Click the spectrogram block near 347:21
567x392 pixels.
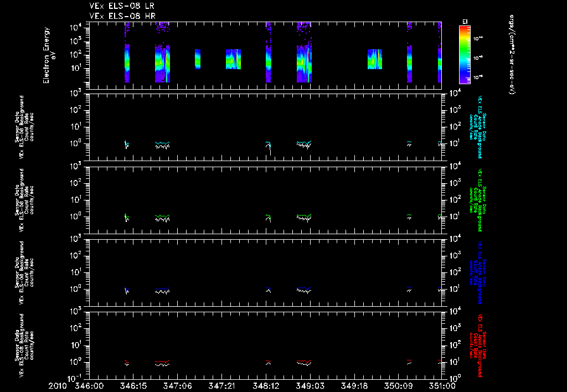tap(233, 59)
